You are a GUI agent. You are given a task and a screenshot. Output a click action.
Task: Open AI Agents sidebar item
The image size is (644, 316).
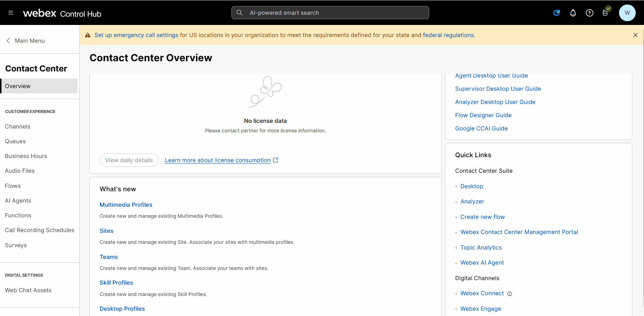[18, 201]
